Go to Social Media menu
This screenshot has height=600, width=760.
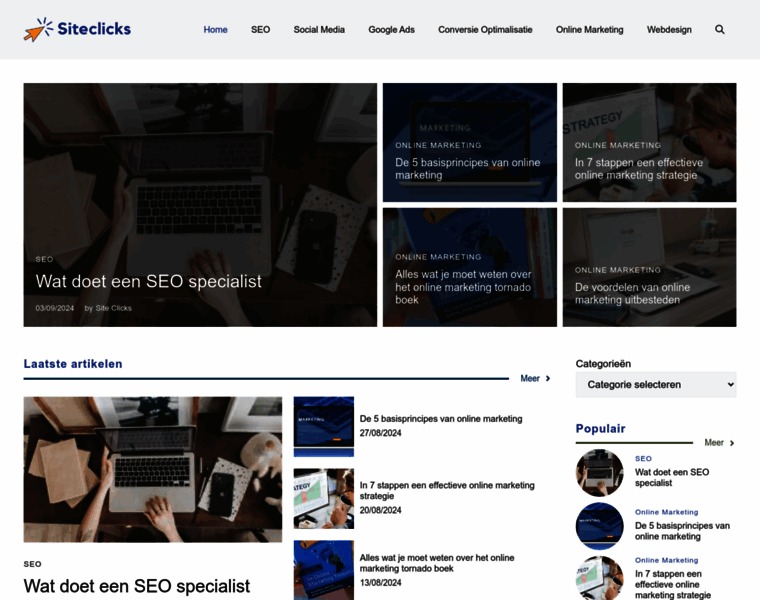319,30
